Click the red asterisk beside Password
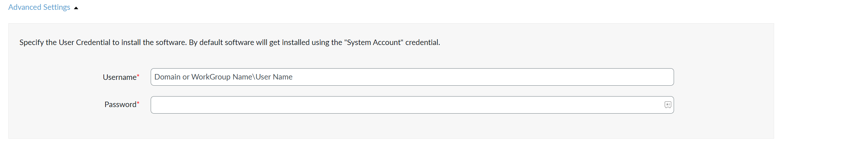Image resolution: width=868 pixels, height=147 pixels. click(138, 103)
